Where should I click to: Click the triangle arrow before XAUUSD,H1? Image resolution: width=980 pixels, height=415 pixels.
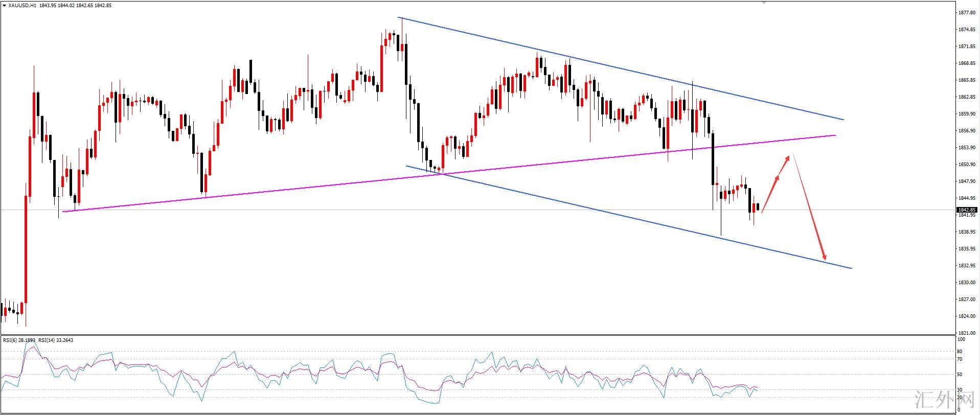point(5,5)
